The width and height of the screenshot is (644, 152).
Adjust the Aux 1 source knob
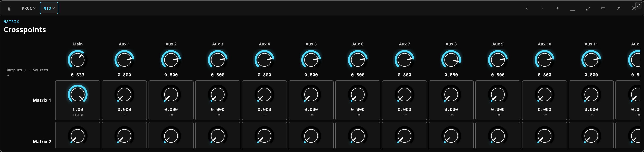click(x=124, y=60)
